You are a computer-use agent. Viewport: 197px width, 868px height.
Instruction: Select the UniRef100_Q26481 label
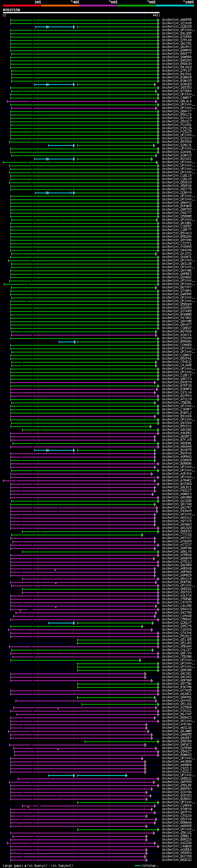tap(177, 152)
